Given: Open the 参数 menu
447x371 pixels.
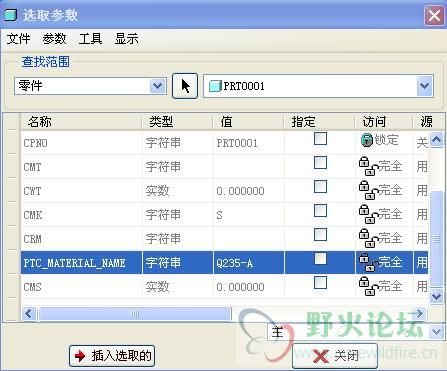Looking at the screenshot, I should [x=54, y=39].
